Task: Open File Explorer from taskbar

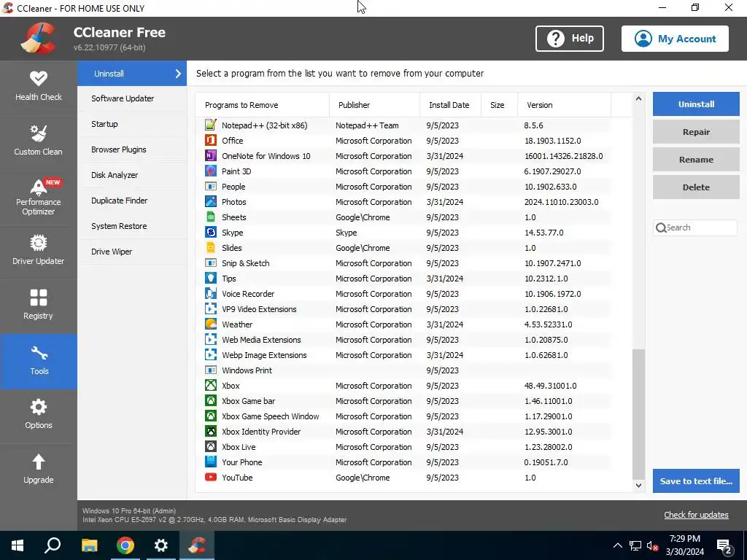Action: [x=89, y=545]
